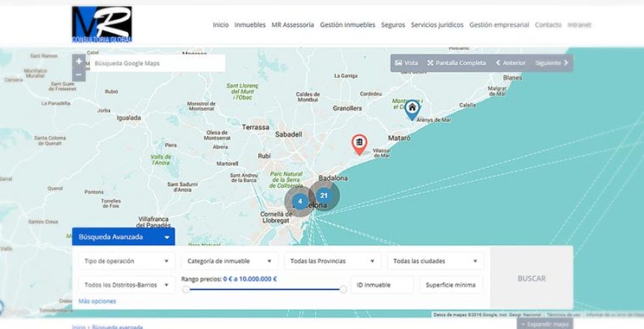Zoom in the map with plus button

(x=79, y=61)
